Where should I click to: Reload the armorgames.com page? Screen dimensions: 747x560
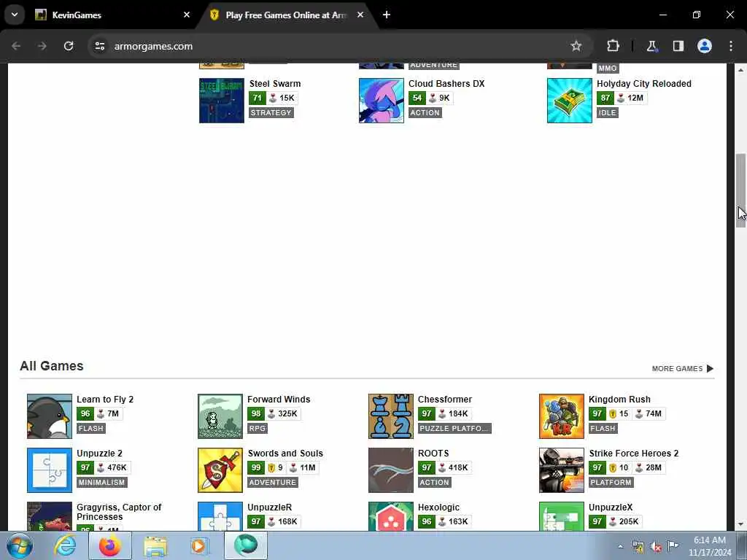coord(69,46)
